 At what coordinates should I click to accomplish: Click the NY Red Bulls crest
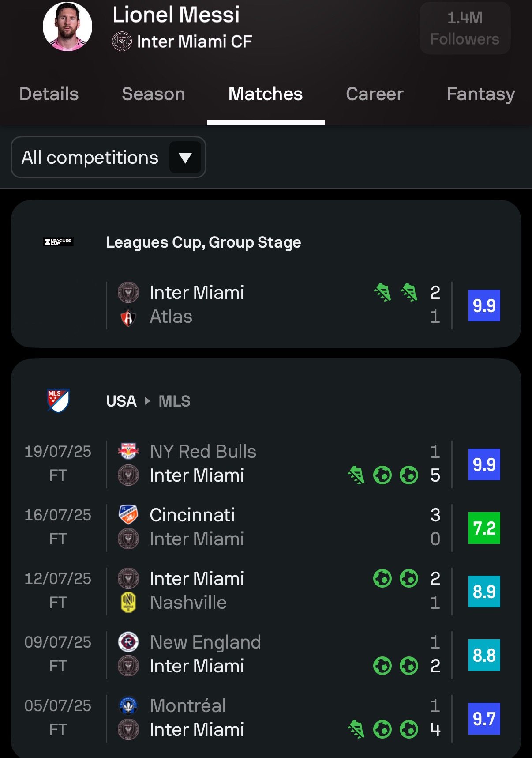[128, 451]
